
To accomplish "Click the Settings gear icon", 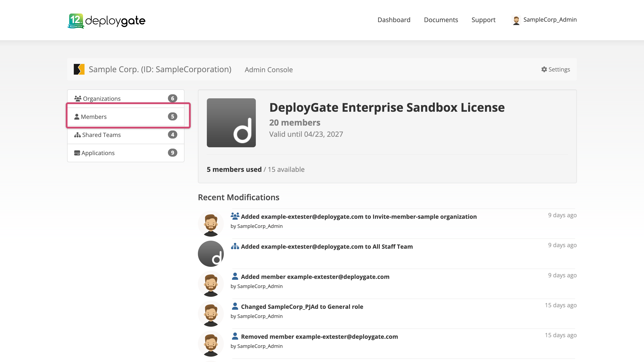I will tap(544, 69).
